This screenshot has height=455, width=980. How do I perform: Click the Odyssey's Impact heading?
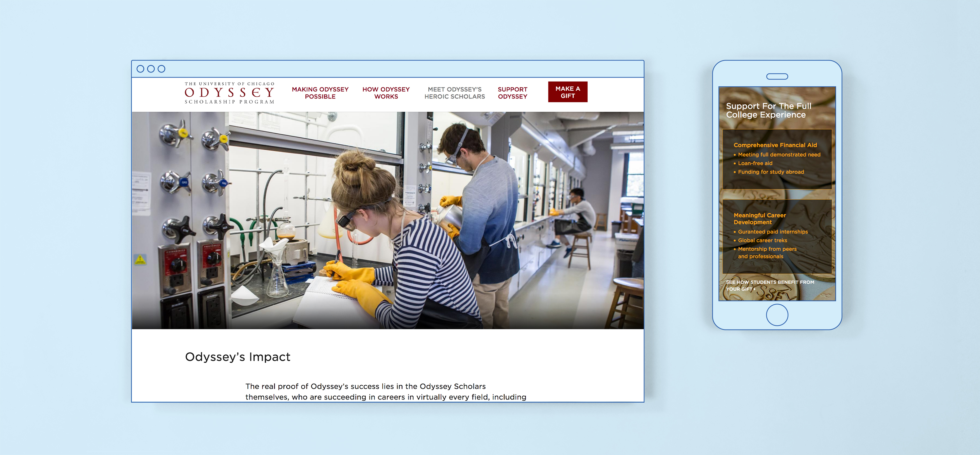[237, 357]
